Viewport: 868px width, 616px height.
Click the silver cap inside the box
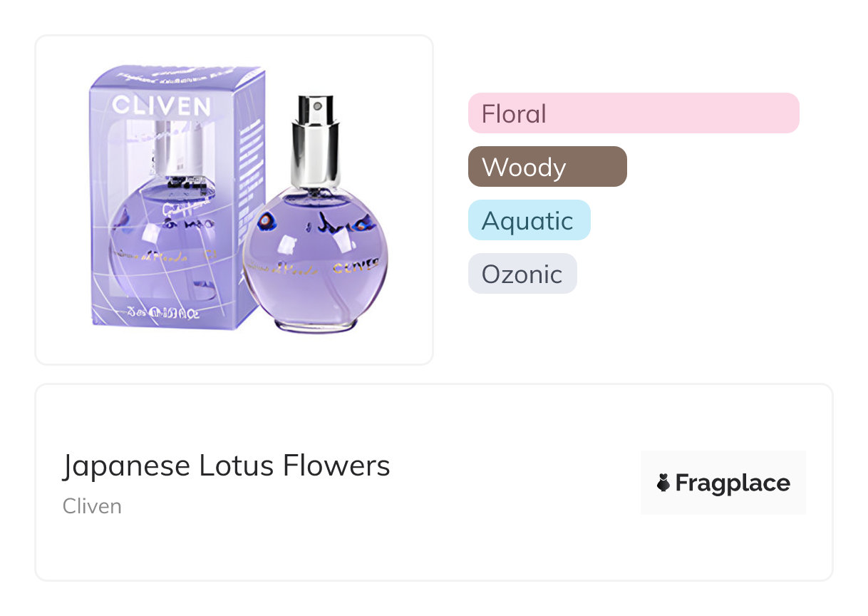point(171,148)
